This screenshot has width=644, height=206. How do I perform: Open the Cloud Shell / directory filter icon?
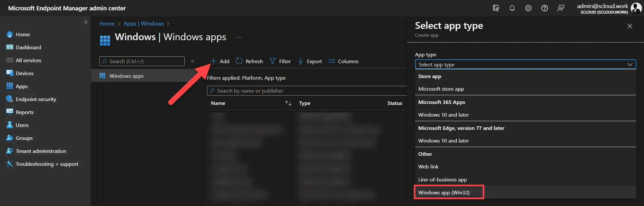coord(496,8)
